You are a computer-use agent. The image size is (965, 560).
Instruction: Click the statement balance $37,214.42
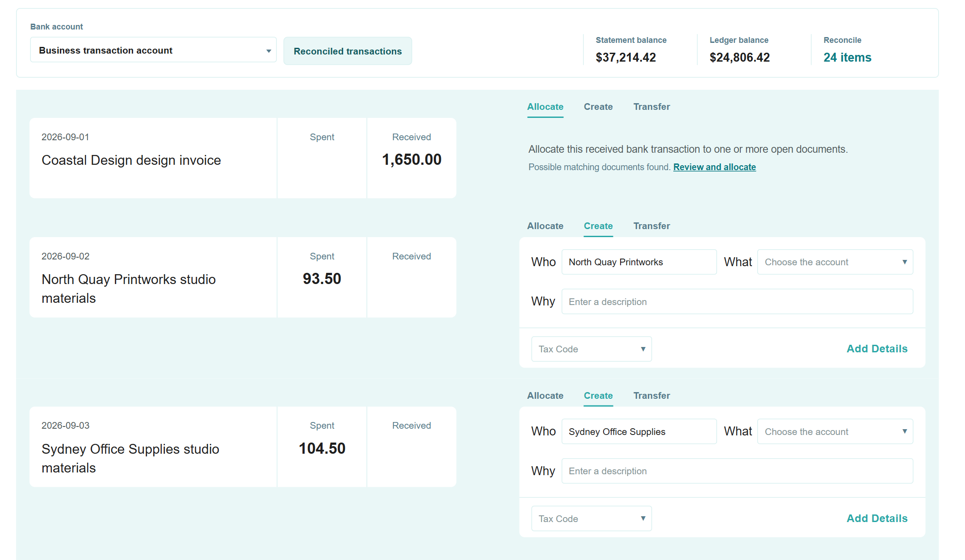pyautogui.click(x=625, y=57)
